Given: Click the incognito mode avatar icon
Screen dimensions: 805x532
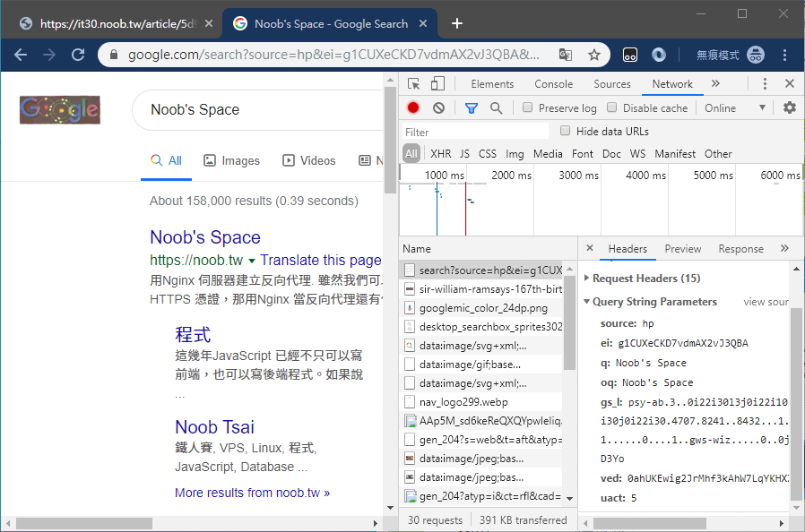Looking at the screenshot, I should coord(755,55).
